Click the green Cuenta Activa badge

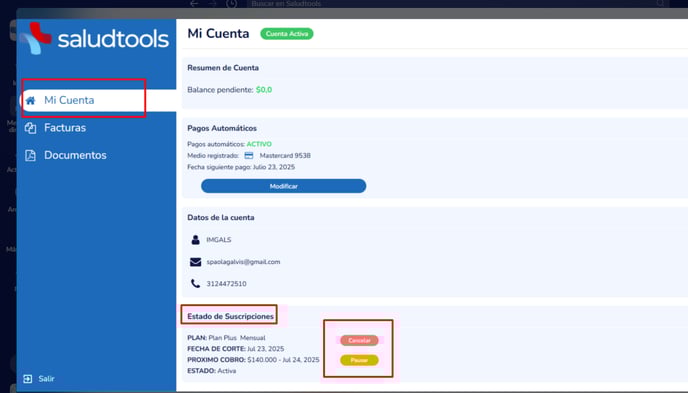click(x=287, y=34)
